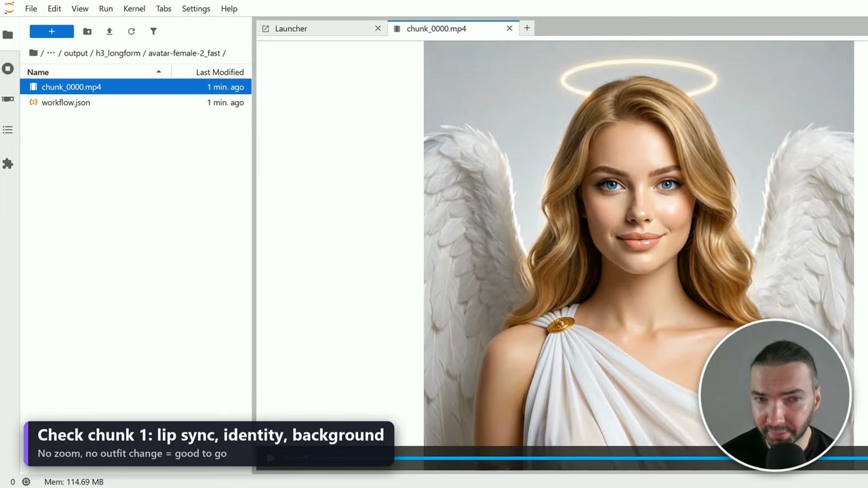
Task: Close the Launcher tab
Action: 378,28
